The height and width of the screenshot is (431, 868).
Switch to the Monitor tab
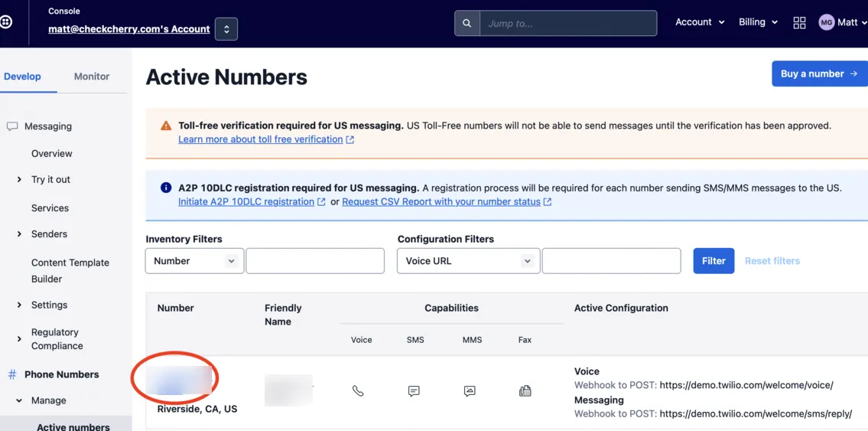pyautogui.click(x=92, y=77)
